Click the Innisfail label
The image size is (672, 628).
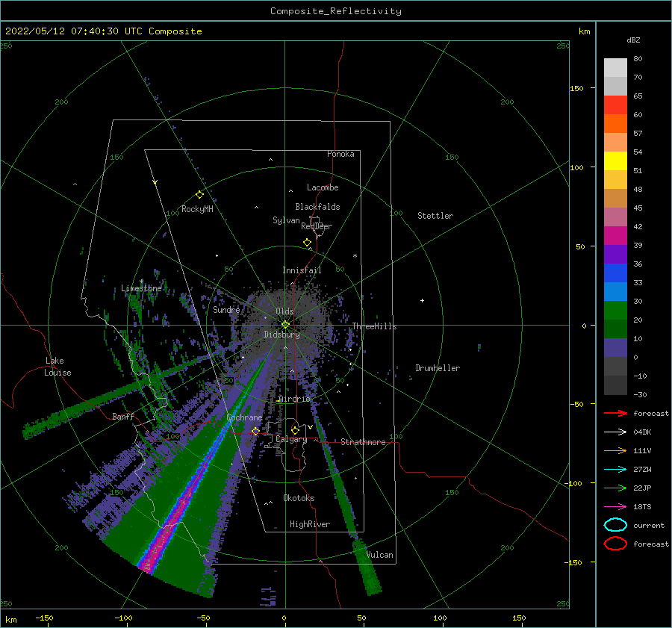point(302,270)
